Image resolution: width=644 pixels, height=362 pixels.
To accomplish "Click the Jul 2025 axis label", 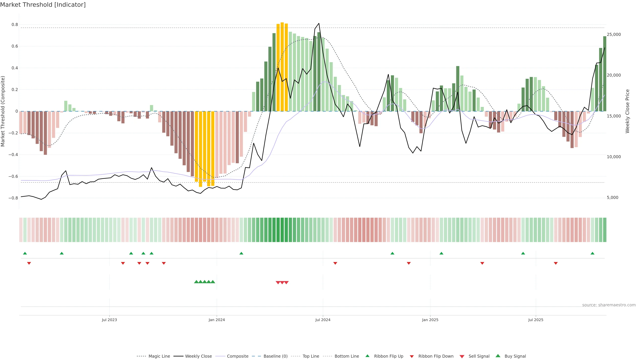I will pyautogui.click(x=536, y=320).
